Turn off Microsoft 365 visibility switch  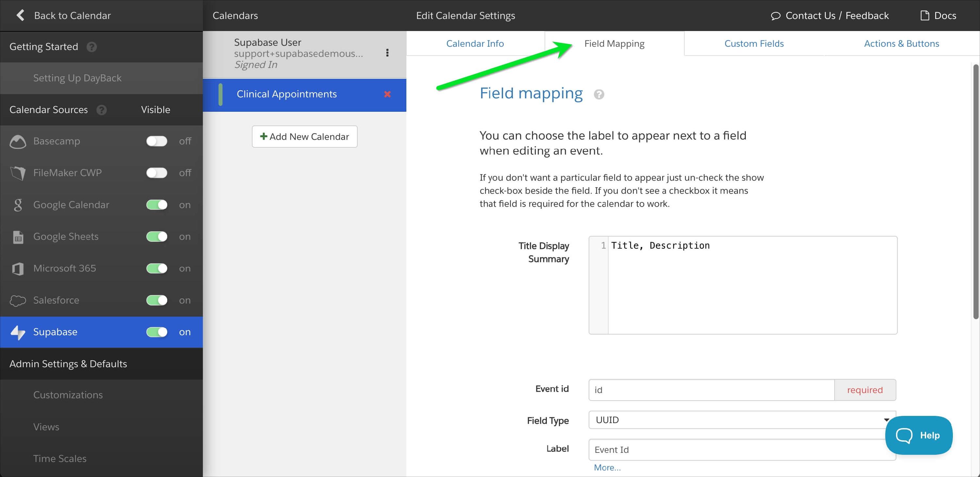157,268
